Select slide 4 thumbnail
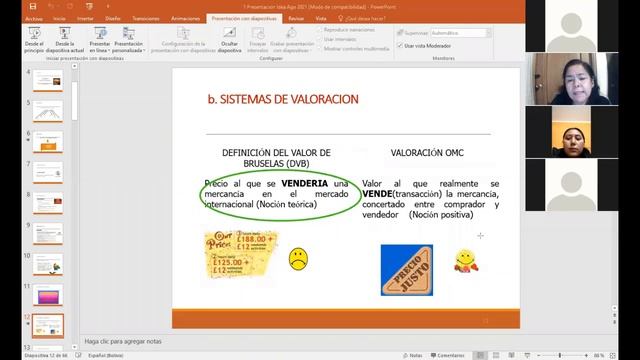This screenshot has height=360, width=640. [48, 80]
